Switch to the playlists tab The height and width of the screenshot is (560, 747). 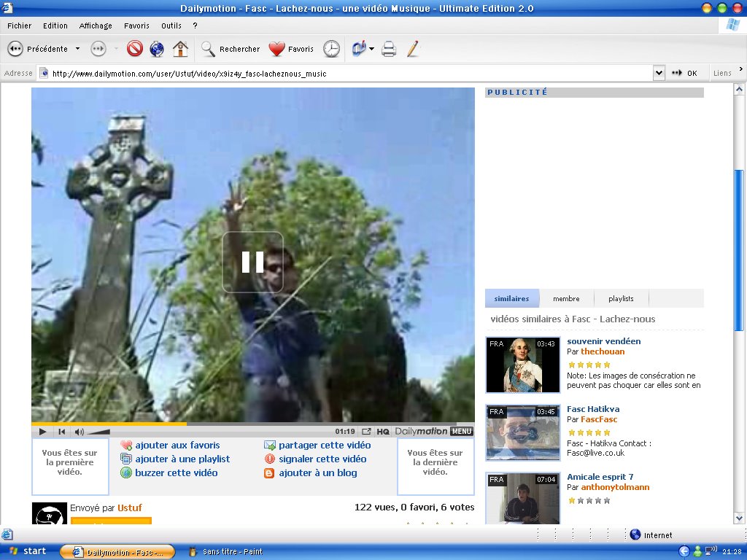tap(621, 298)
